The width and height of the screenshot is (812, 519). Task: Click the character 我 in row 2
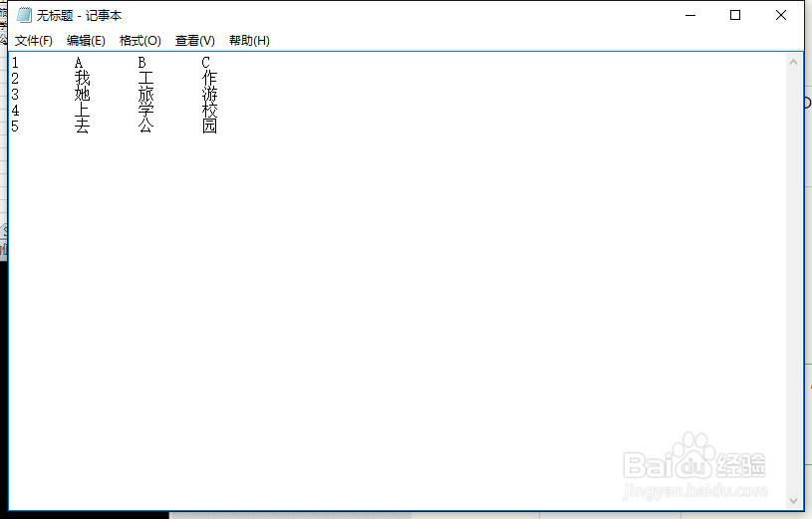(x=83, y=79)
